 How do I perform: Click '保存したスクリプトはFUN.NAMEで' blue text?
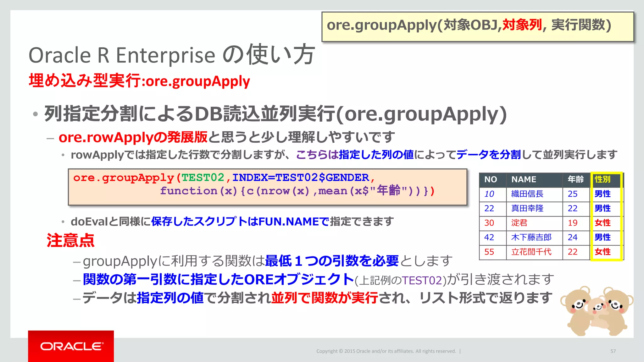pos(240,222)
